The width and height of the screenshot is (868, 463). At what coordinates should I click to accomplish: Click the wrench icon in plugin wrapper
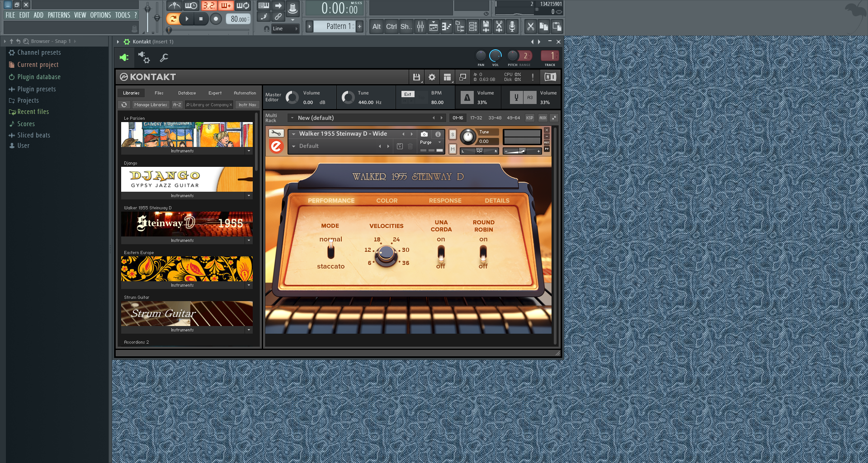(x=164, y=57)
